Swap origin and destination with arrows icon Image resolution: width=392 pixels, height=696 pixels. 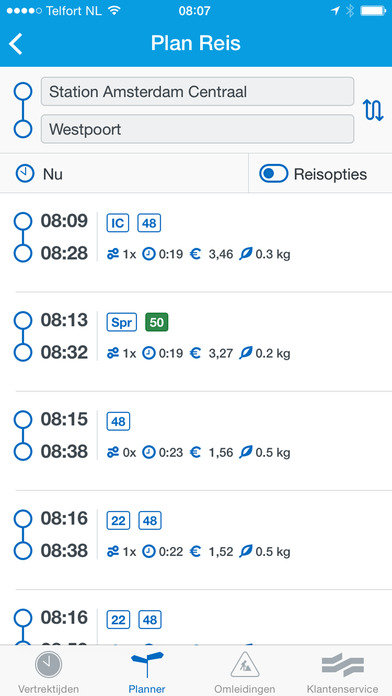pos(373,111)
